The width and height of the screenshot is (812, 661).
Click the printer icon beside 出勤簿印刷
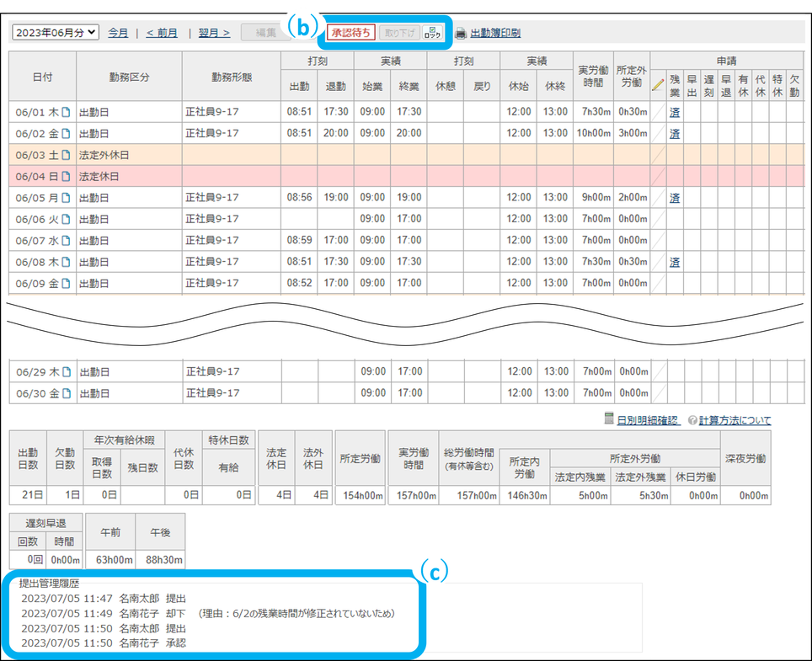pos(460,34)
